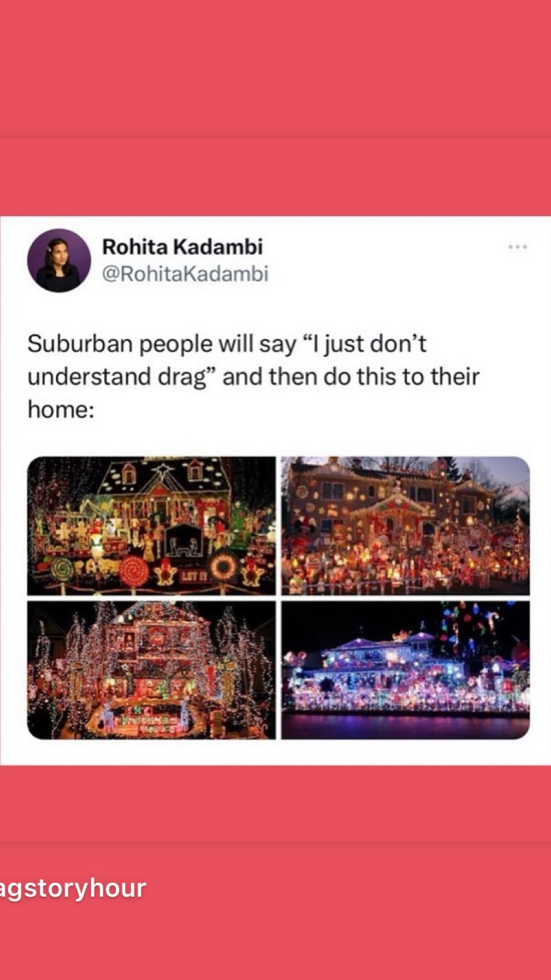Select the tweet text starting "Suburban people"
Viewport: 551px width, 980px height.
253,376
